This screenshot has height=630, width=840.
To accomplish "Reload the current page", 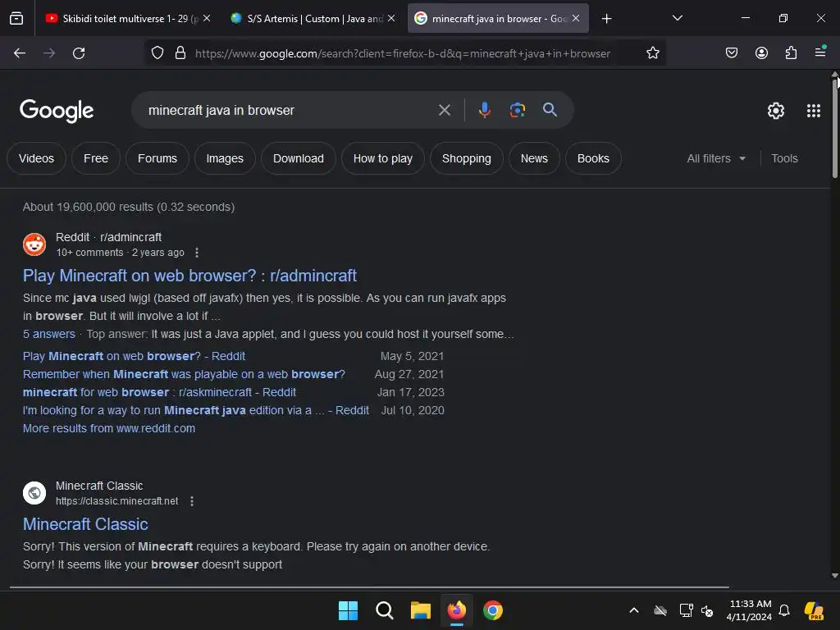I will (79, 53).
